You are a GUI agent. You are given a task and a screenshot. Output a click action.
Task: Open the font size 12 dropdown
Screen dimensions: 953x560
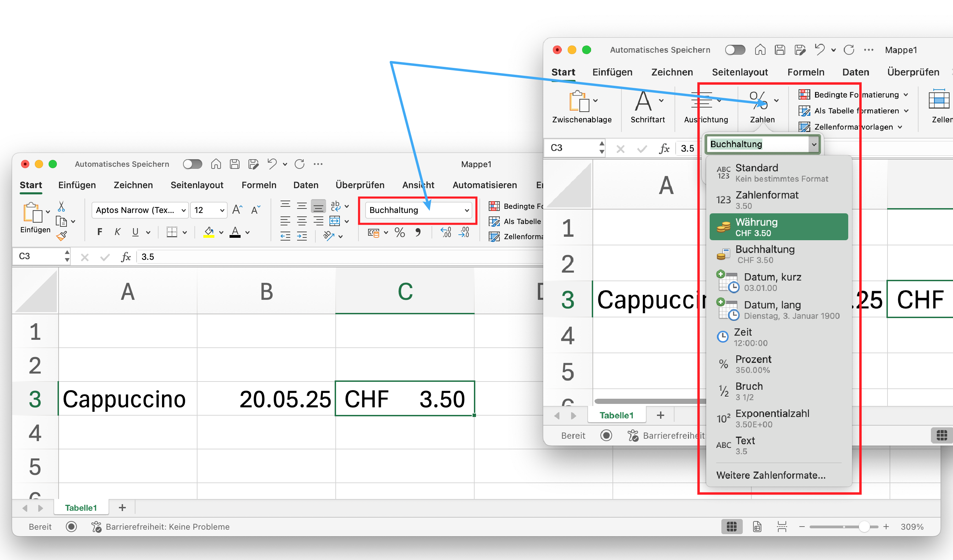point(222,210)
